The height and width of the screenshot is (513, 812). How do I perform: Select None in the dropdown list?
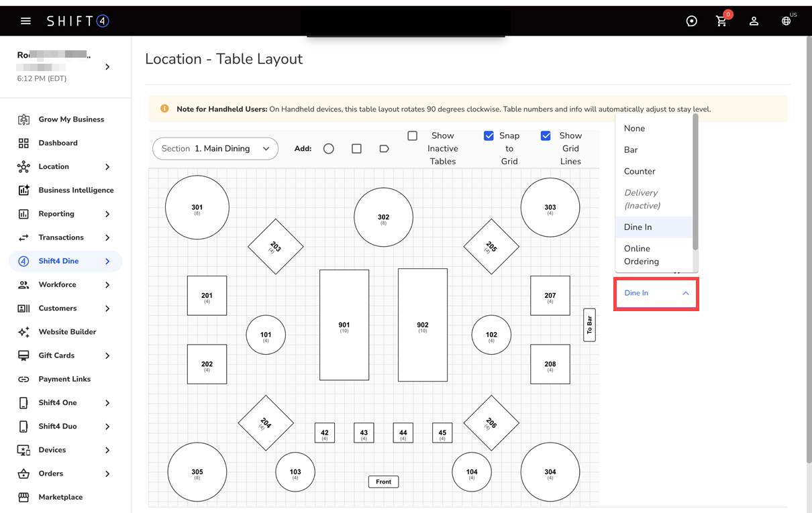click(x=654, y=128)
